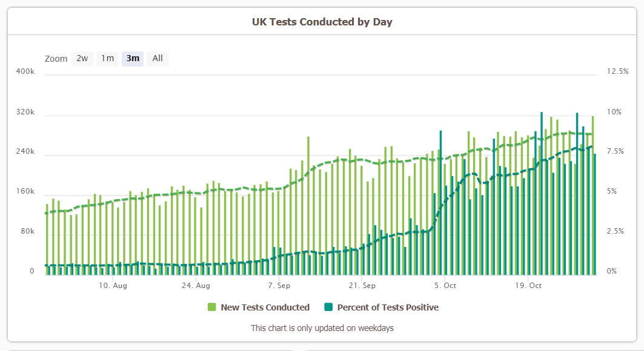Click teal Percent of Tests Positive swatch

(x=328, y=307)
